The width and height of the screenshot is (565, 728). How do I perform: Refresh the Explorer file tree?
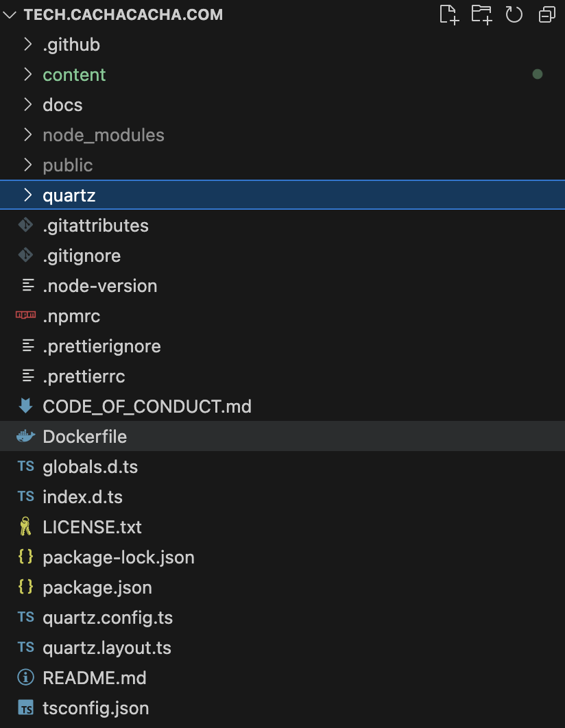pyautogui.click(x=514, y=14)
